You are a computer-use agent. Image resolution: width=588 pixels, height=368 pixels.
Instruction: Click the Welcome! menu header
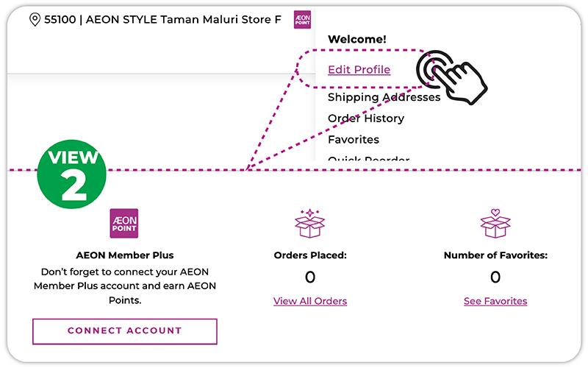[357, 39]
